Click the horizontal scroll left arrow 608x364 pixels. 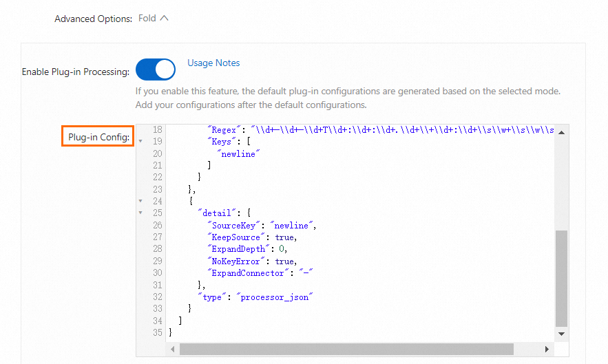click(173, 349)
